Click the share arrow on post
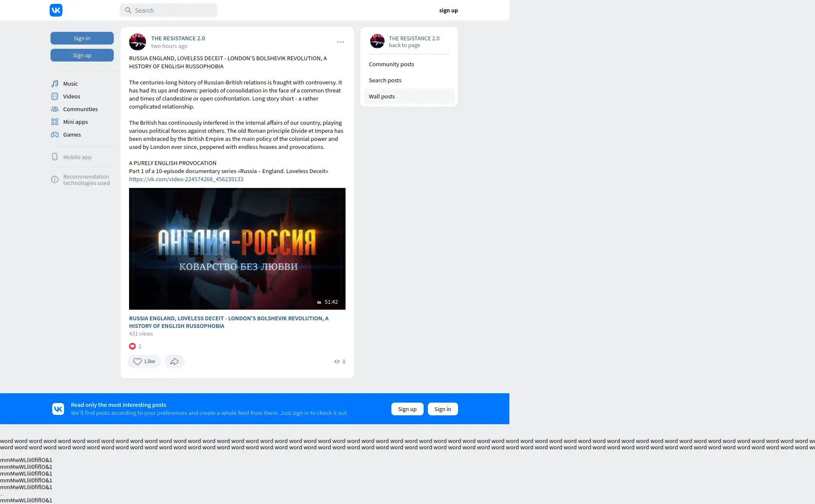Image resolution: width=815 pixels, height=504 pixels. pos(174,361)
